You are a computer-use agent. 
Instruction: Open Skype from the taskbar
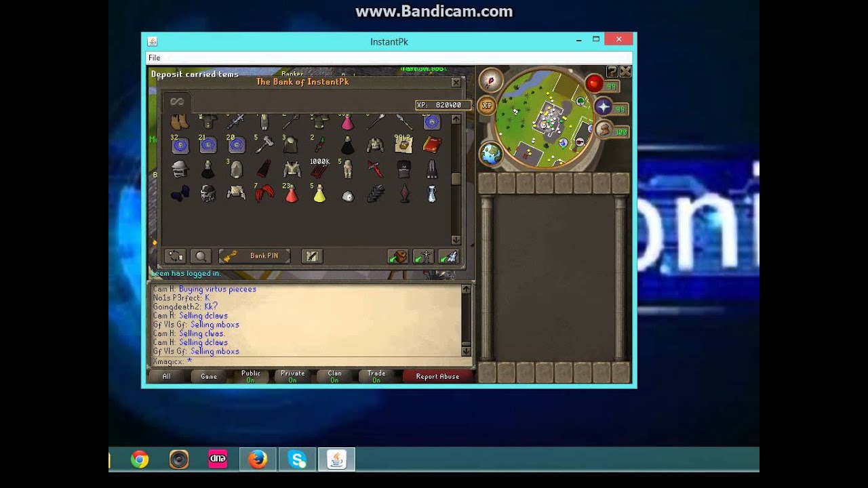click(297, 460)
